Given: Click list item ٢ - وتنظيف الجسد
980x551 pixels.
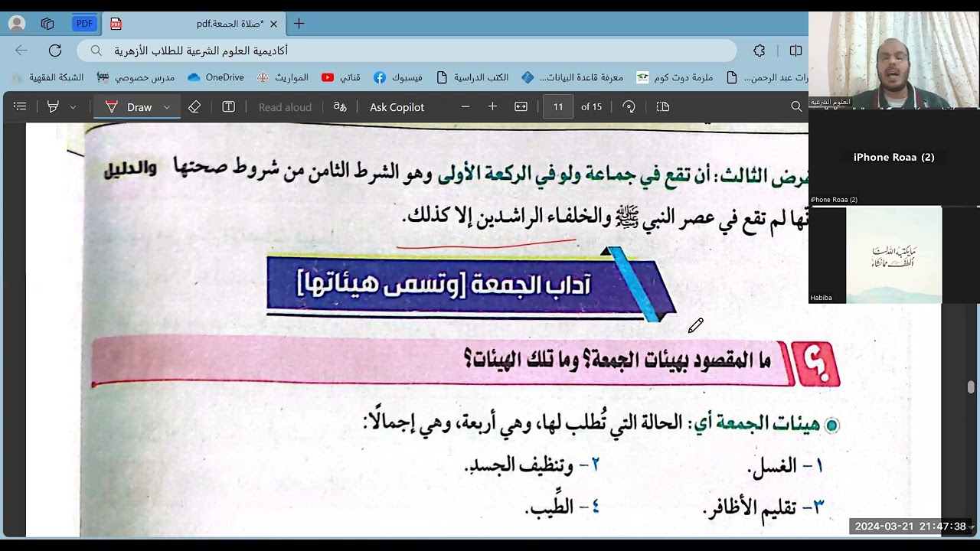Looking at the screenshot, I should click(x=532, y=465).
